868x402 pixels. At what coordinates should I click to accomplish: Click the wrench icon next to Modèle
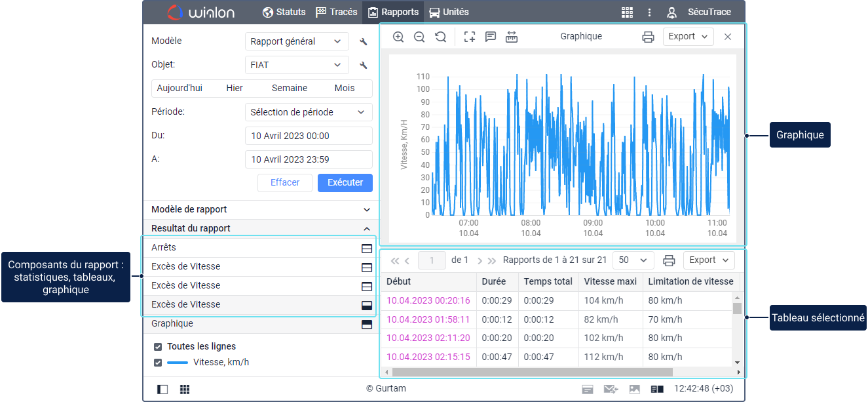pos(364,41)
